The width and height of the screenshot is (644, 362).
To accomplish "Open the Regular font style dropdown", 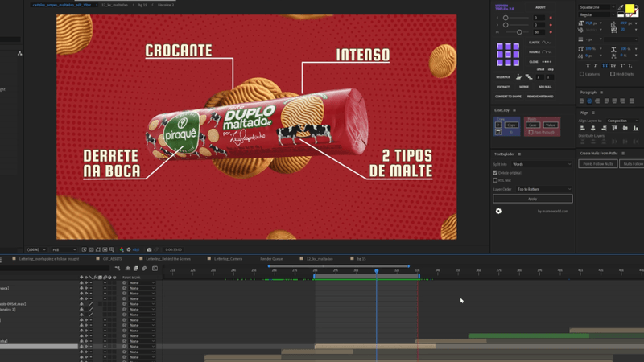I will coord(597,14).
